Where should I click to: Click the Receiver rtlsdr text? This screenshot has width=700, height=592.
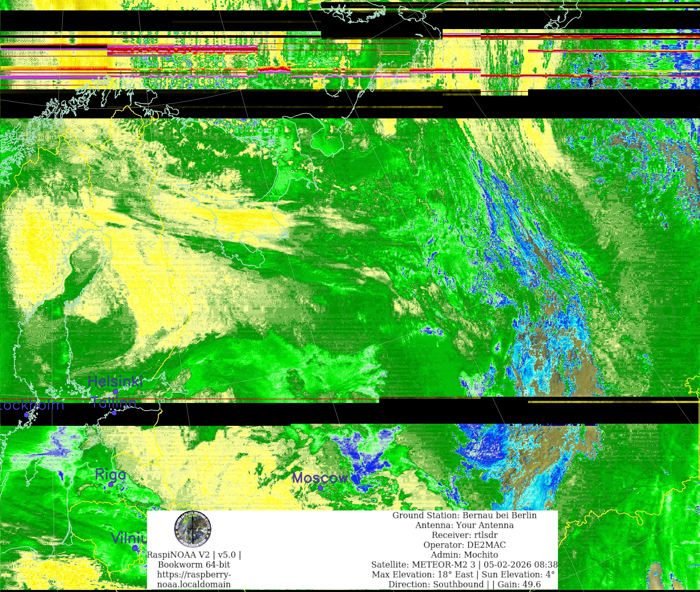464,535
